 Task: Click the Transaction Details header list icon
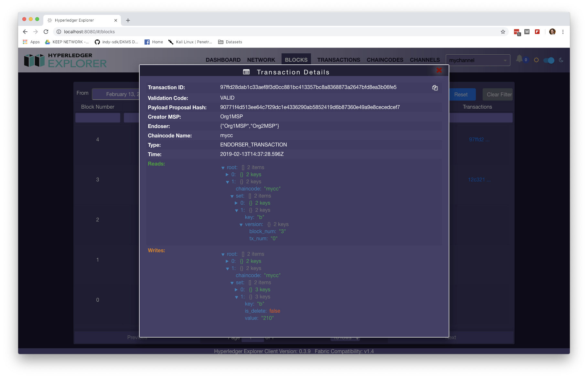[x=247, y=72]
